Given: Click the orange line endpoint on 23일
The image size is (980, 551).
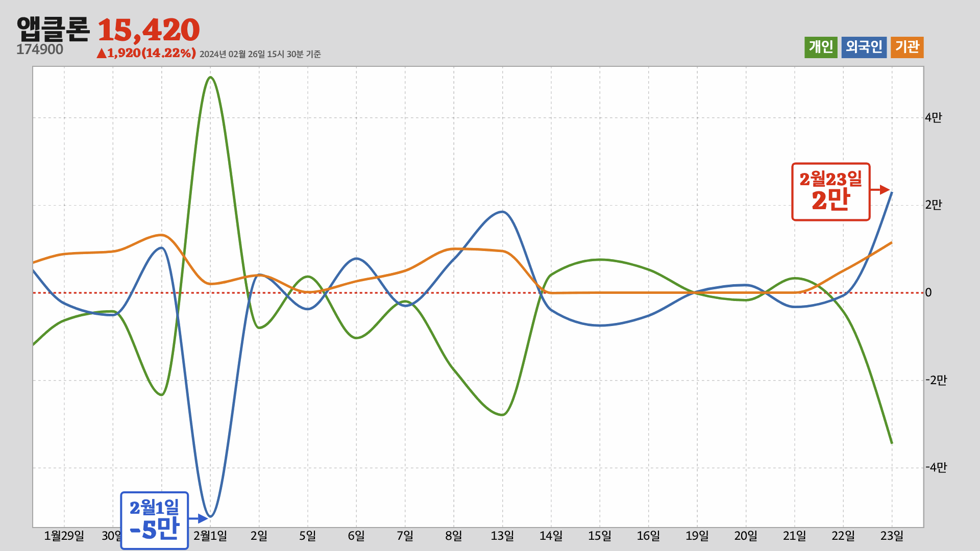Looking at the screenshot, I should point(892,242).
